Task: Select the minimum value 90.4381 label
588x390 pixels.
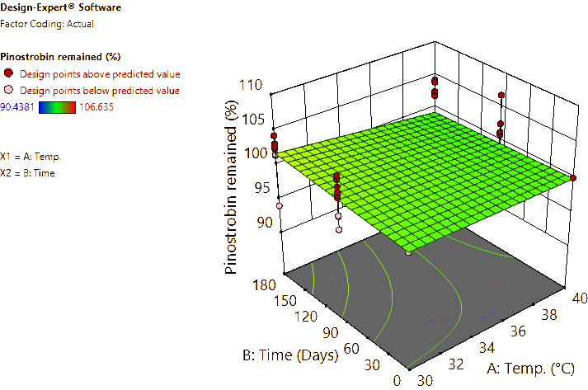Action: point(17,106)
